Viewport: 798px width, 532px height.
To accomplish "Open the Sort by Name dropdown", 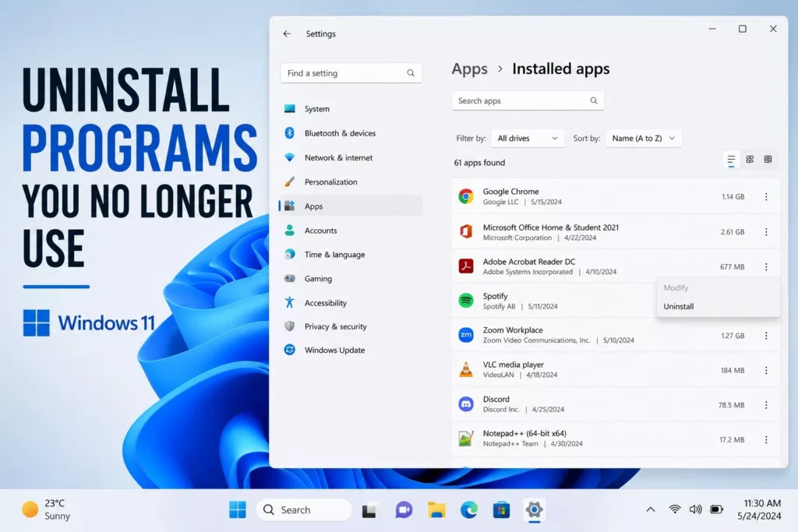I will click(643, 139).
